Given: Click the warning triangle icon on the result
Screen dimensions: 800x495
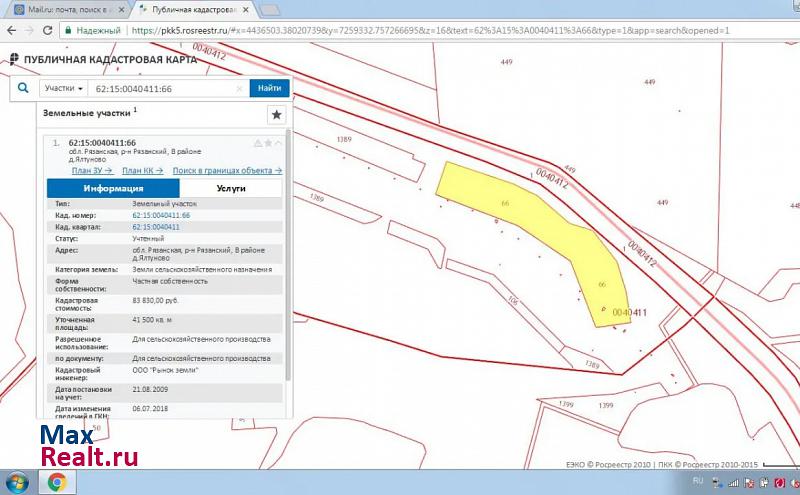Looking at the screenshot, I should tap(257, 143).
